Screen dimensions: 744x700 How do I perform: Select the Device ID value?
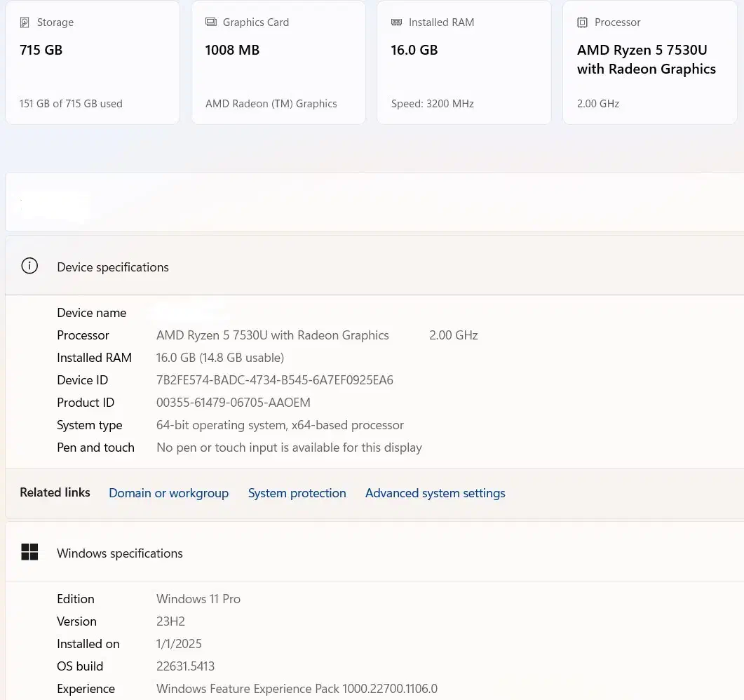(274, 380)
